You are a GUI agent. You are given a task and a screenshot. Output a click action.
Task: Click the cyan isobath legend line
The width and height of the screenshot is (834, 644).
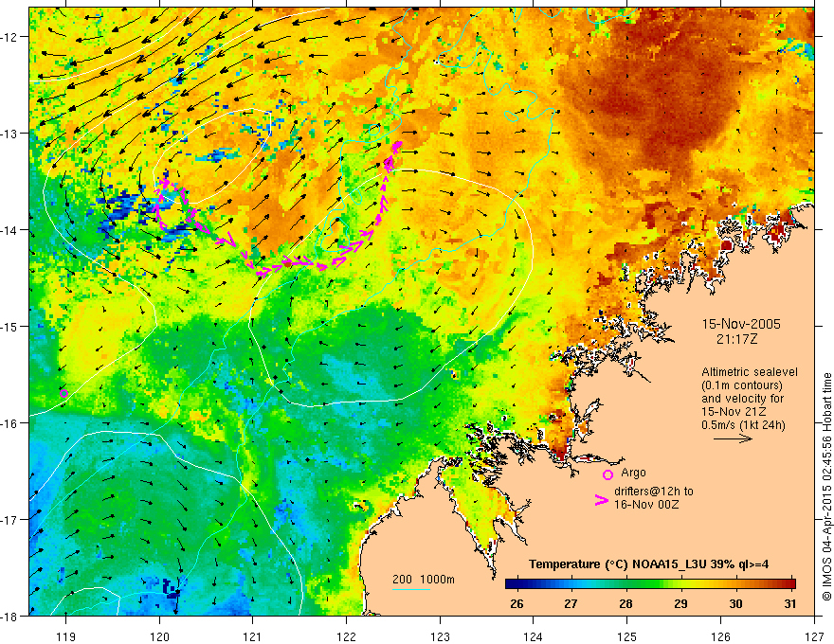pos(411,589)
